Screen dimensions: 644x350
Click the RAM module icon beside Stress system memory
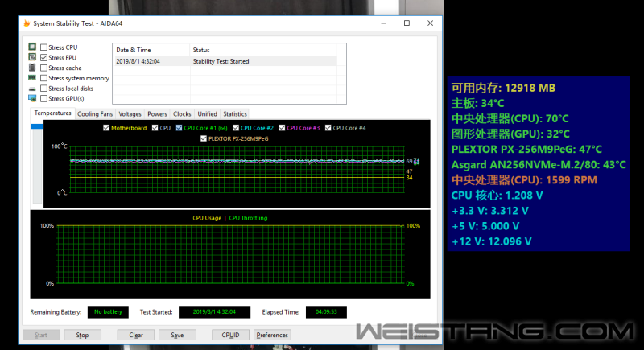click(32, 79)
